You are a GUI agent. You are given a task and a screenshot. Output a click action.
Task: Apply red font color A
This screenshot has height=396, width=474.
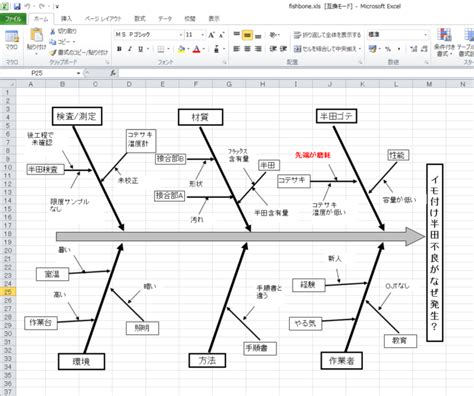pos(197,49)
